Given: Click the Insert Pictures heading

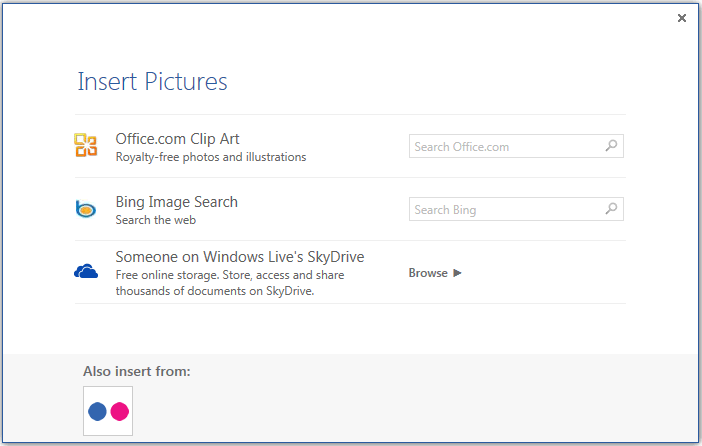Looking at the screenshot, I should click(153, 81).
